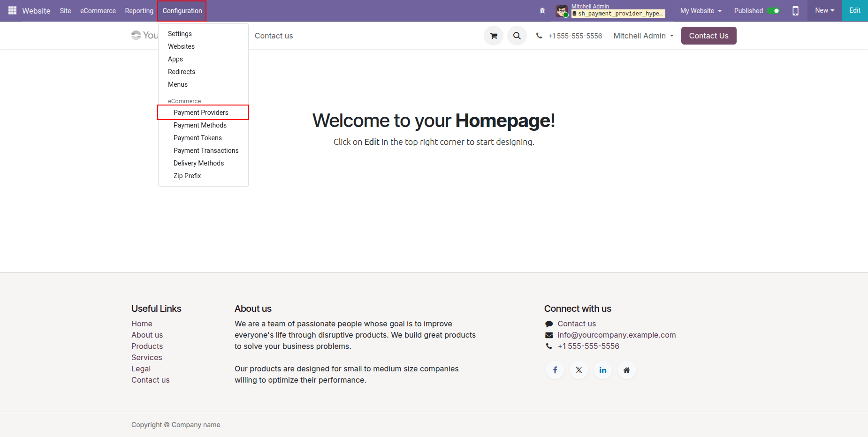Toggle the Published switch off

pyautogui.click(x=773, y=11)
